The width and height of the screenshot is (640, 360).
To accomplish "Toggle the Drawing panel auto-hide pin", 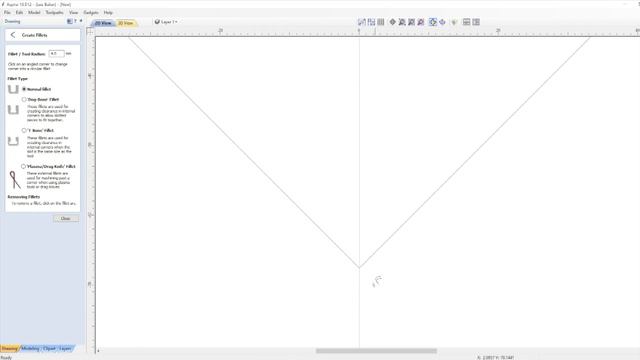I will 81,21.
